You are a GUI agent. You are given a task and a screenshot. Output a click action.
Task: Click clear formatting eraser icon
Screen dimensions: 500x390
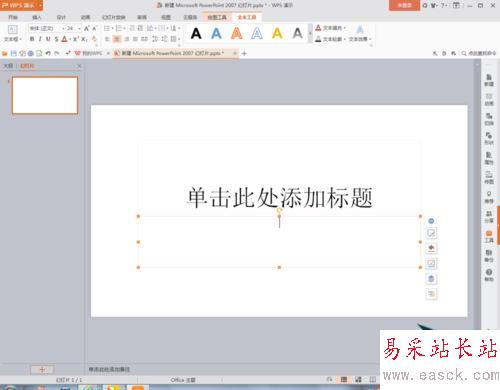pyautogui.click(x=94, y=39)
